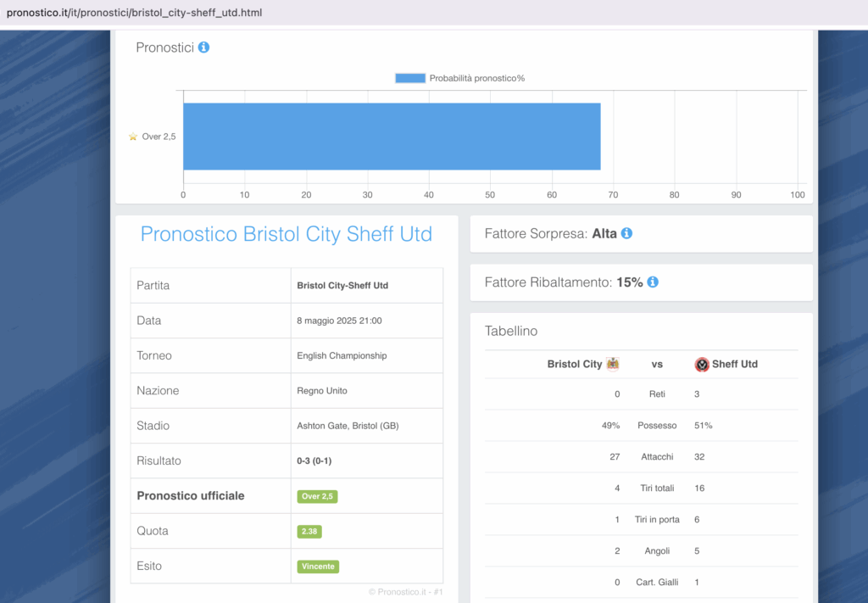Click the Pronostico Bristol City Sheff Utd heading
868x603 pixels.
coord(287,234)
